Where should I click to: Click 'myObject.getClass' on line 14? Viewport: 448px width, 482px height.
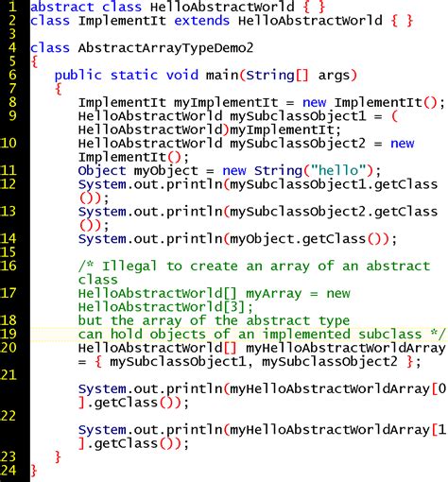[x=298, y=239]
